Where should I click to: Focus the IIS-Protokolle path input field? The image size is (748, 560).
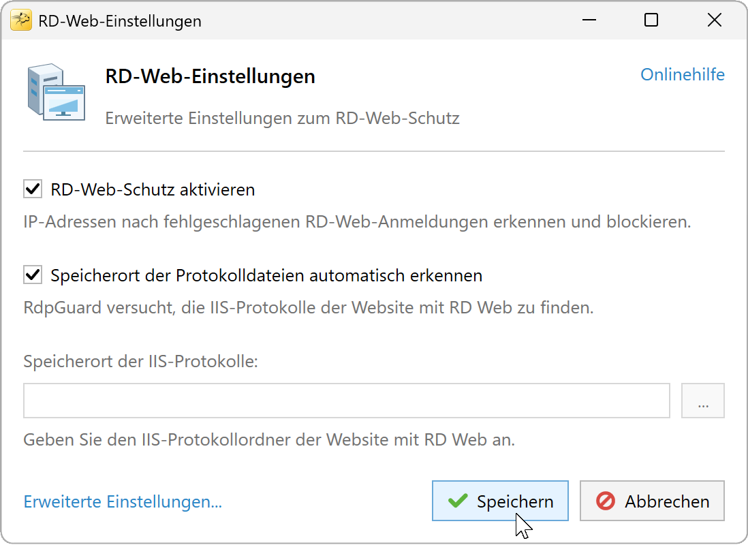click(347, 401)
